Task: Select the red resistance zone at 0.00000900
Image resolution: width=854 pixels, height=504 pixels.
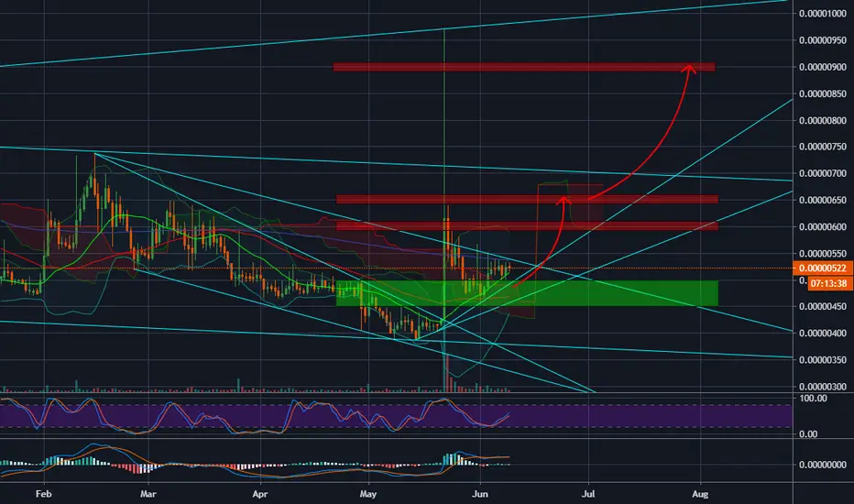Action: click(x=524, y=67)
